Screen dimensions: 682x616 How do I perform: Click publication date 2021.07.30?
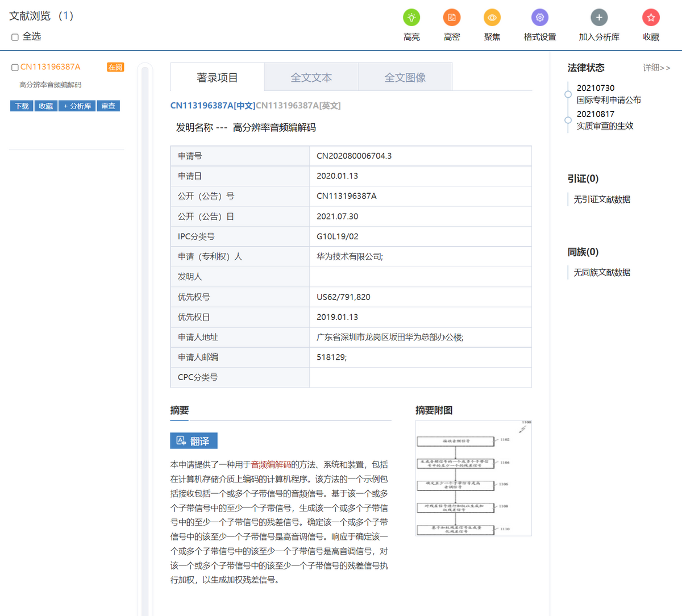coord(338,217)
